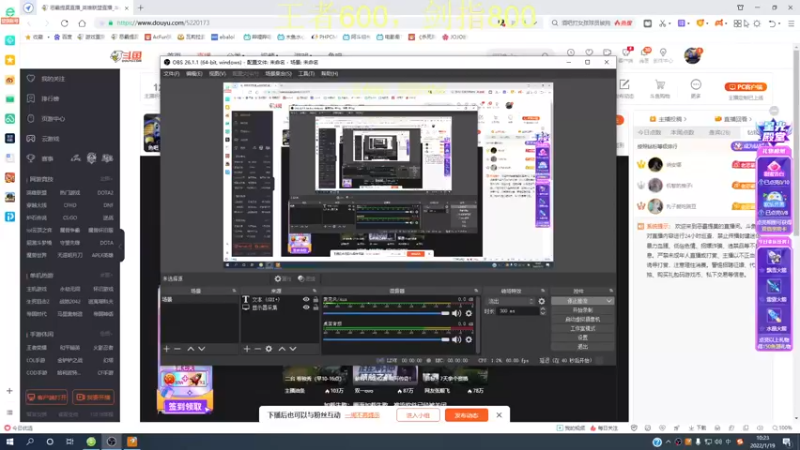Pop out the OBS audio mixer dock panel icon

pos(476,291)
